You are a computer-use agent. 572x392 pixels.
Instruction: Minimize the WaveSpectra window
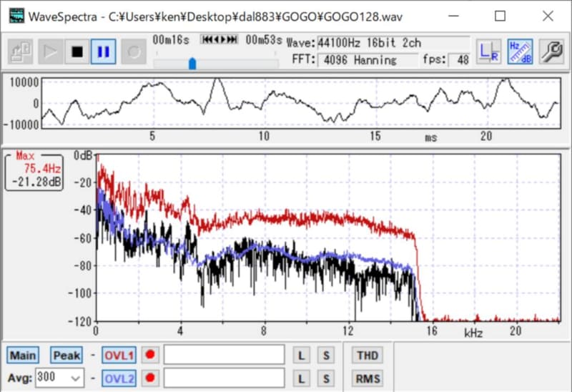tap(453, 16)
